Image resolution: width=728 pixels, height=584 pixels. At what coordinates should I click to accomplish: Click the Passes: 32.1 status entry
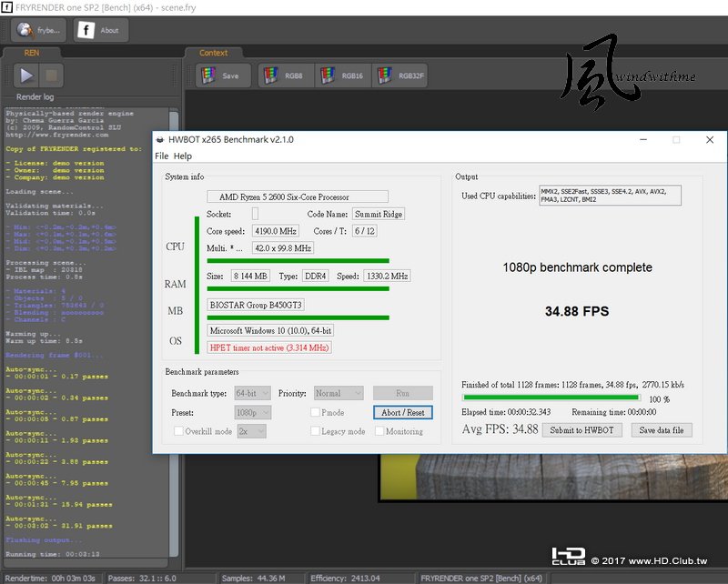(142, 579)
